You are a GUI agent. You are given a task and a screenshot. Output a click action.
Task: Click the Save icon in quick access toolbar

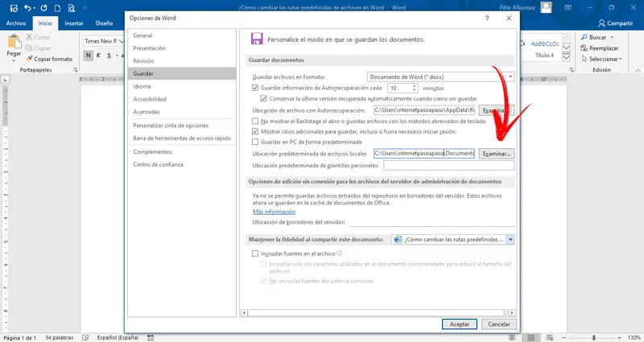pos(14,8)
